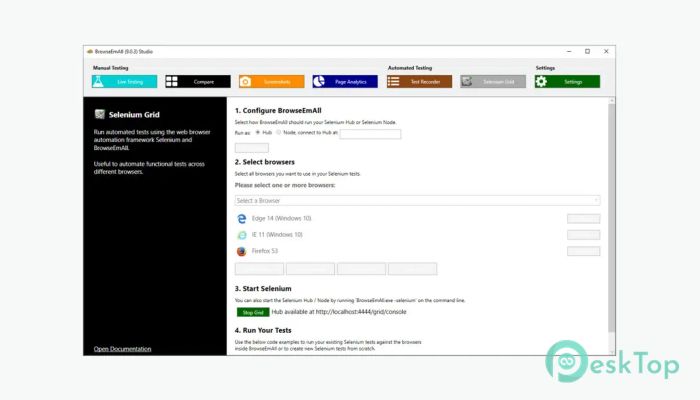The width and height of the screenshot is (700, 400).
Task: Open the Test Recorder
Action: [x=419, y=82]
